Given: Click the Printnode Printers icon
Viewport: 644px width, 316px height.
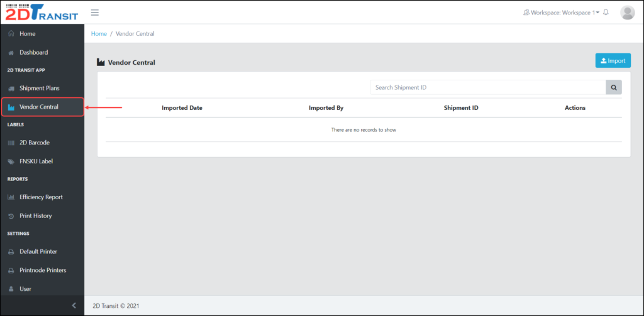Looking at the screenshot, I should [11, 270].
